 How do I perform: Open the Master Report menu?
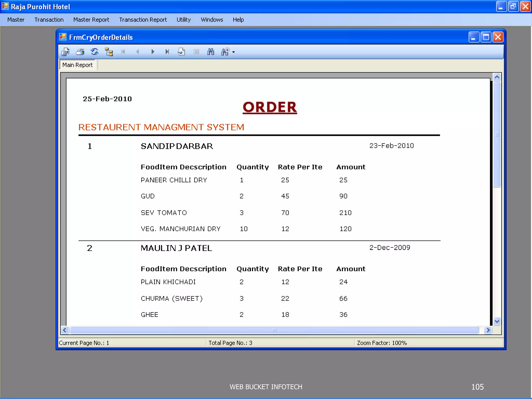point(91,20)
